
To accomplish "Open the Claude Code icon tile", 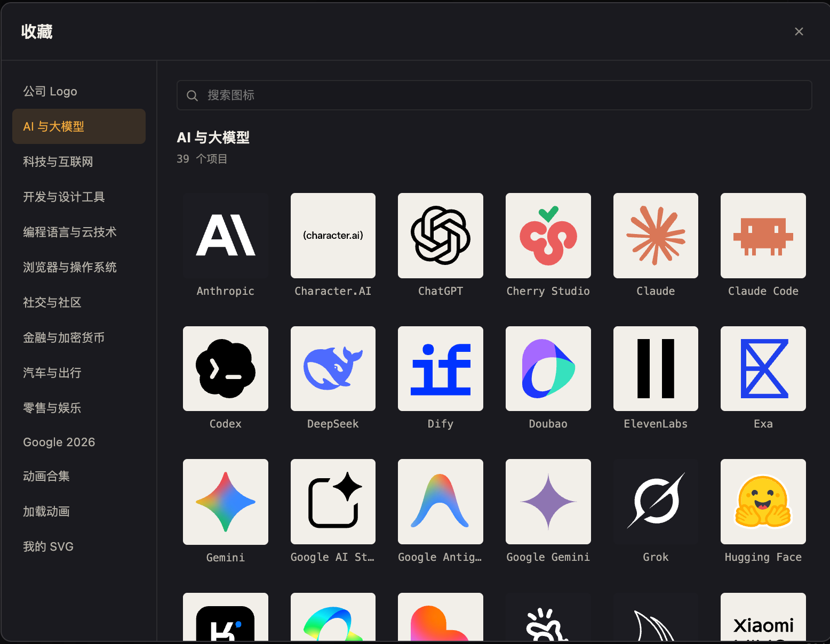I will (763, 236).
